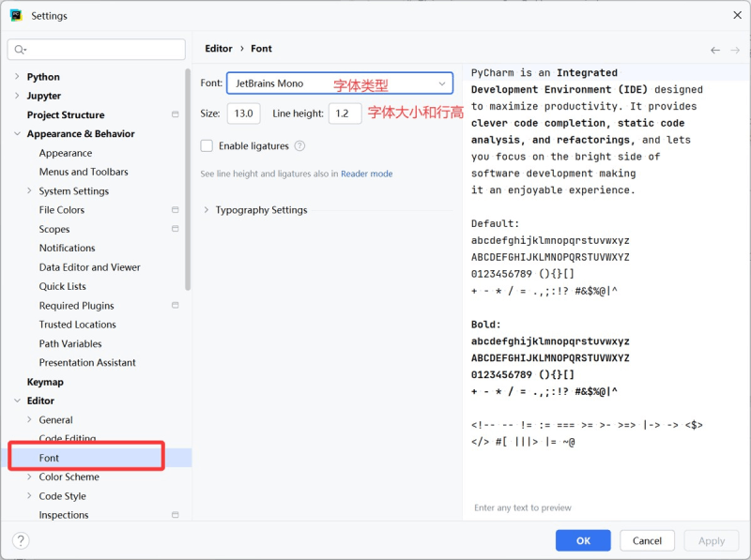Go back with the left arrow icon
The width and height of the screenshot is (751, 560).
[715, 51]
